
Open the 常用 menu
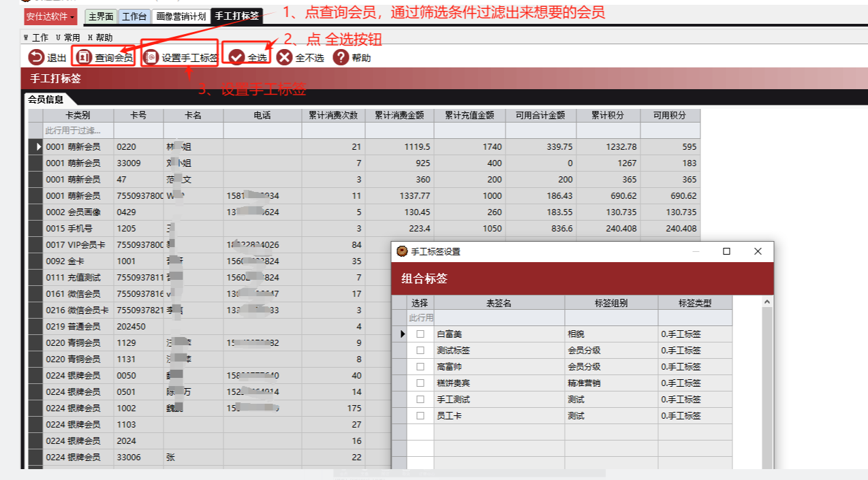click(67, 38)
